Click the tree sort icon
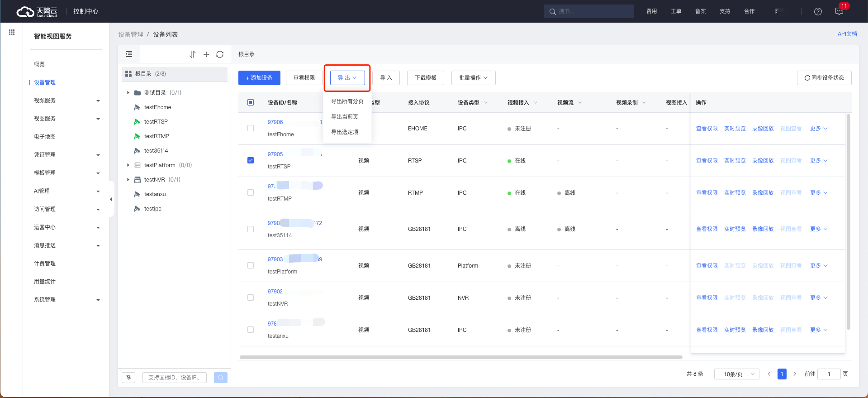This screenshot has width=868, height=398. coord(193,54)
